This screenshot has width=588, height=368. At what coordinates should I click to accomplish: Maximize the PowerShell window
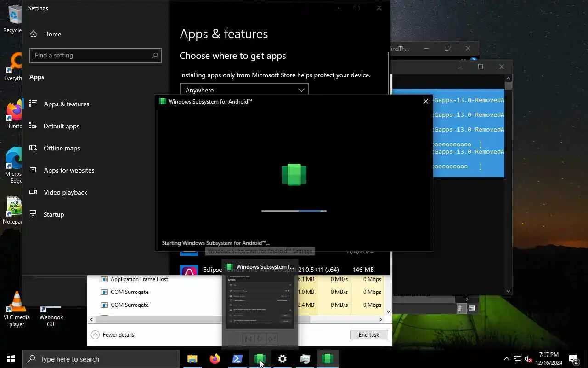(x=481, y=67)
